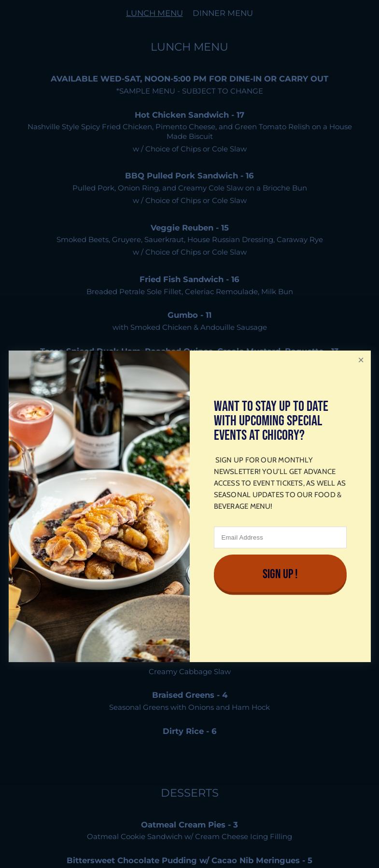This screenshot has height=868, width=379.
Task: Click the Desserts section heading
Action: click(x=189, y=793)
